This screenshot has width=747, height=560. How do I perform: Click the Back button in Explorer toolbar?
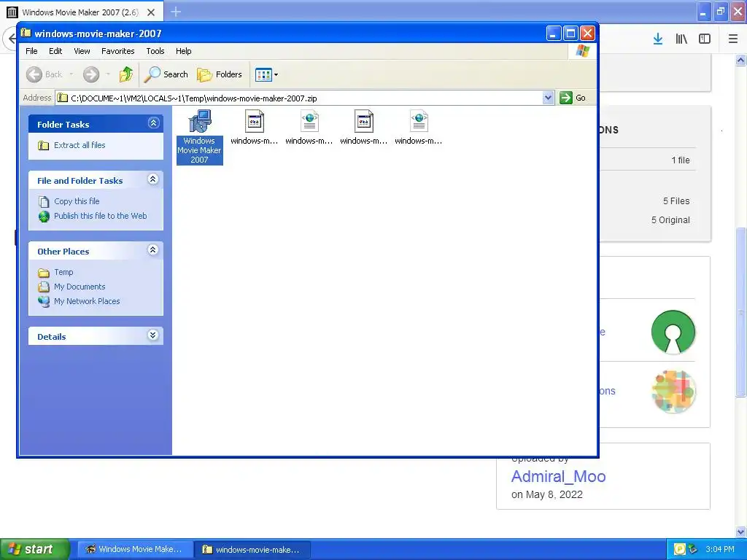[x=44, y=74]
